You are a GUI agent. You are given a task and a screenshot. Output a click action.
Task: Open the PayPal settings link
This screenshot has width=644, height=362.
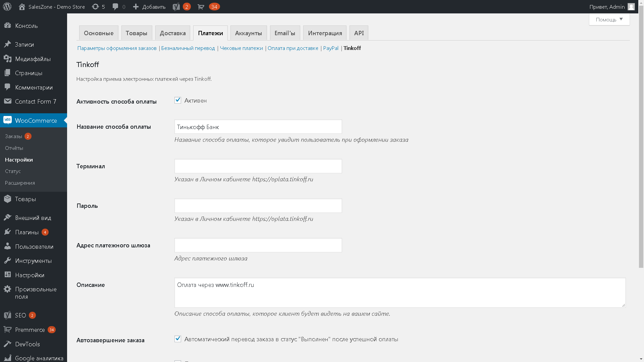[x=331, y=48]
